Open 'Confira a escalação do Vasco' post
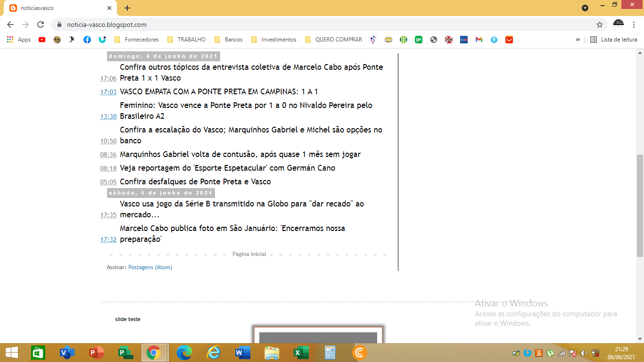Image resolution: width=644 pixels, height=362 pixels. [x=251, y=135]
